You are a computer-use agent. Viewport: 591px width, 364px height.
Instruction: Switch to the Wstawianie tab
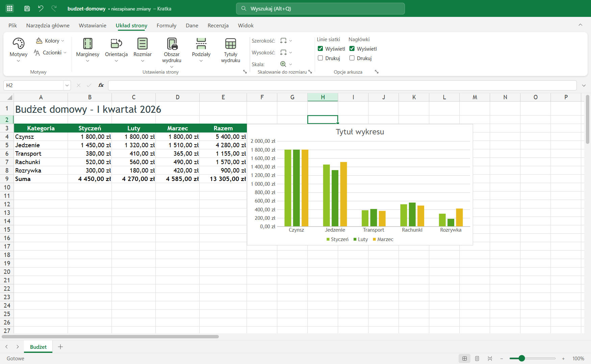[93, 25]
